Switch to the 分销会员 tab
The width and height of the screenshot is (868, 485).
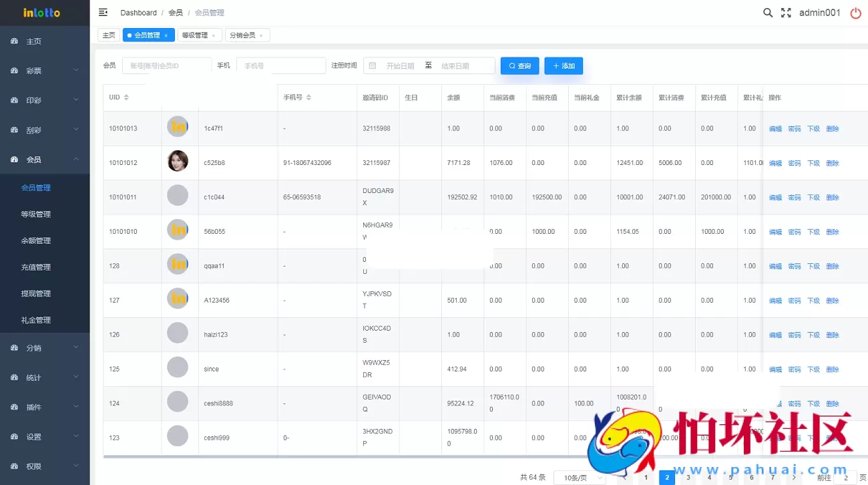243,34
